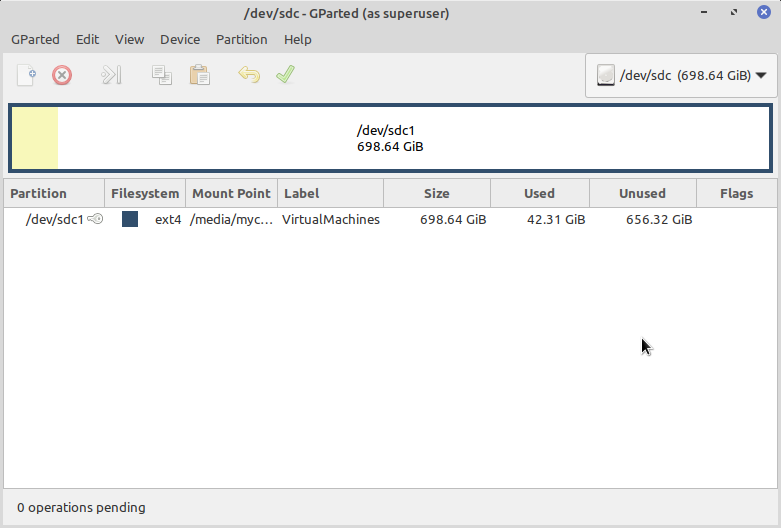Click the Size column header

tap(436, 194)
